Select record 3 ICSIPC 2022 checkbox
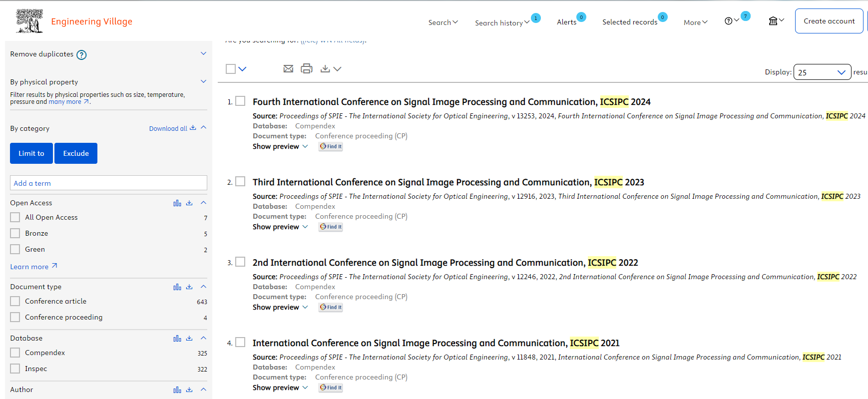 [240, 262]
